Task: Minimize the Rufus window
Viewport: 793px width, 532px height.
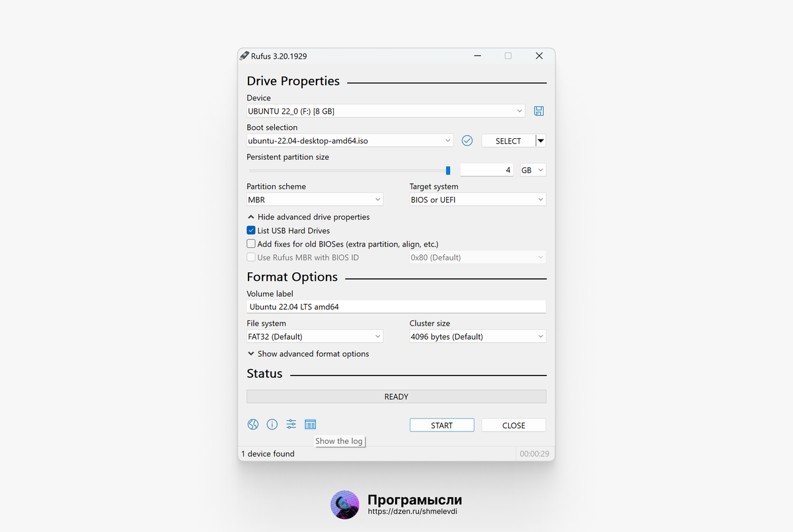Action: 477,56
